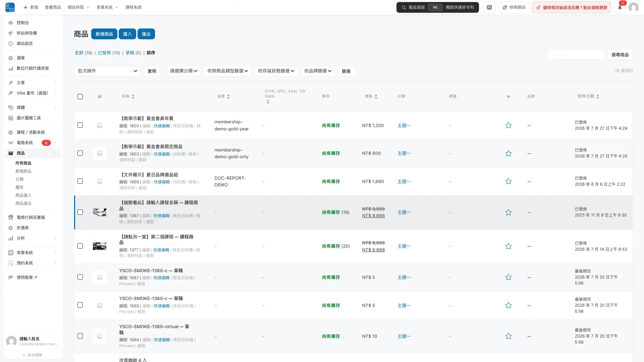Click the 控制台 dashboard icon in the sidebar
The image size is (644, 362).
click(x=11, y=23)
